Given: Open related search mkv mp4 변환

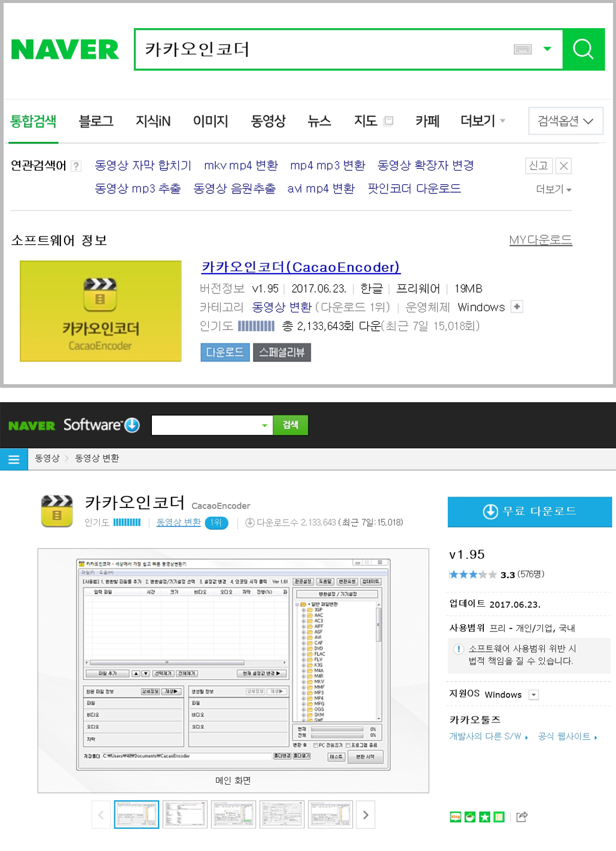Looking at the screenshot, I should click(241, 166).
